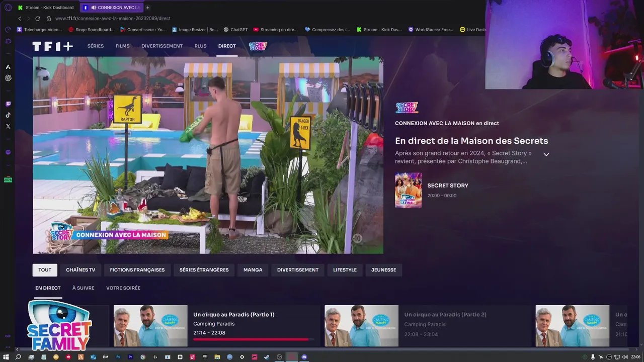Go back with the back arrow
Image resolution: width=644 pixels, height=362 pixels.
coord(20,18)
